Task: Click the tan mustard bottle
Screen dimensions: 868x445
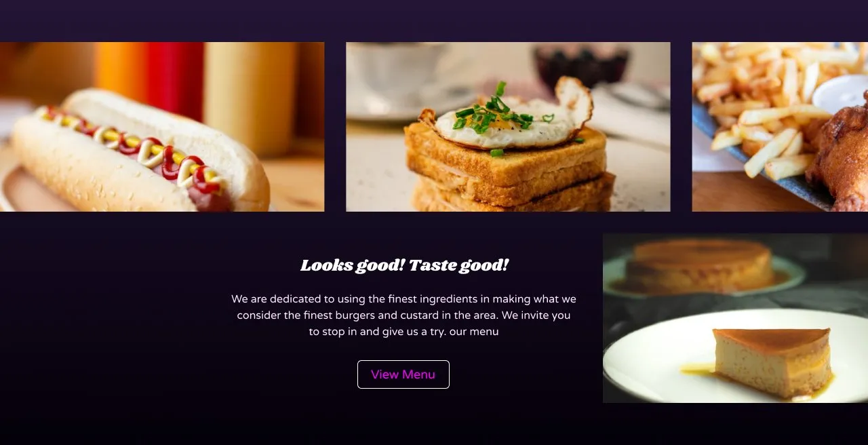Action: (x=250, y=95)
